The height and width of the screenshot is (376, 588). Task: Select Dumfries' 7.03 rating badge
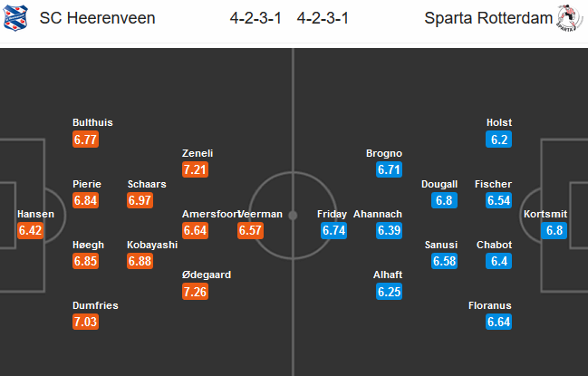[87, 323]
